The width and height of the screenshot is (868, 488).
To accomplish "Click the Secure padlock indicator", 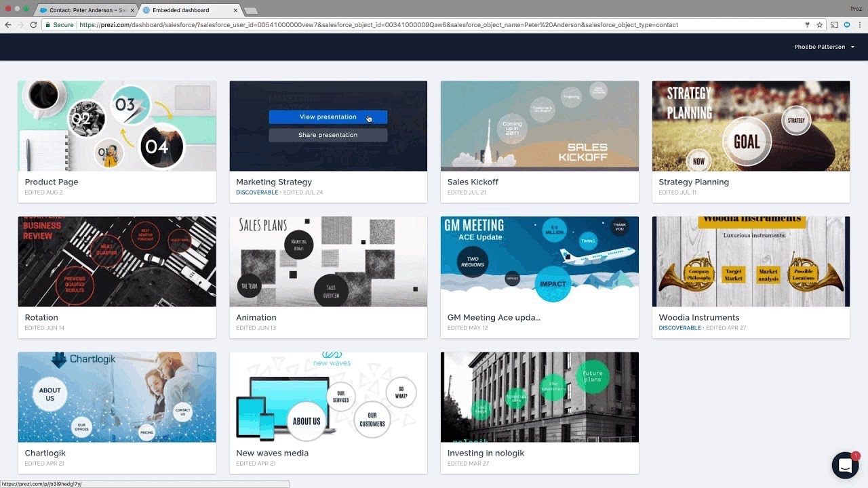I will (59, 25).
